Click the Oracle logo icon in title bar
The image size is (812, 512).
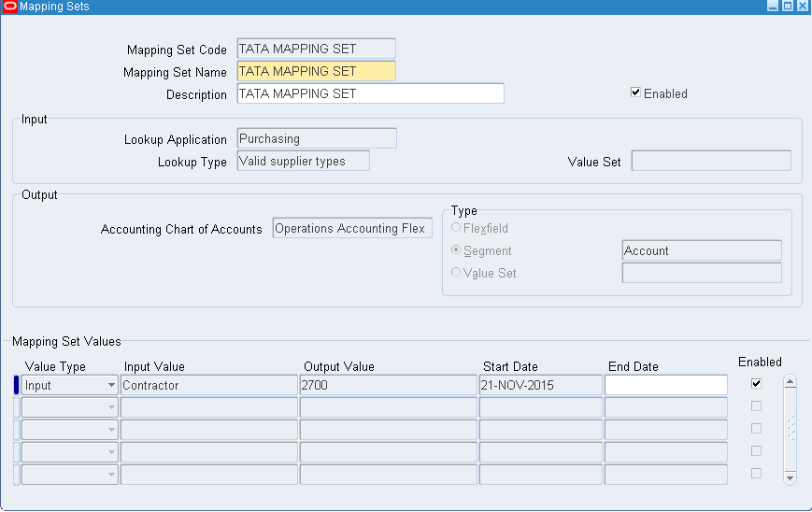10,7
